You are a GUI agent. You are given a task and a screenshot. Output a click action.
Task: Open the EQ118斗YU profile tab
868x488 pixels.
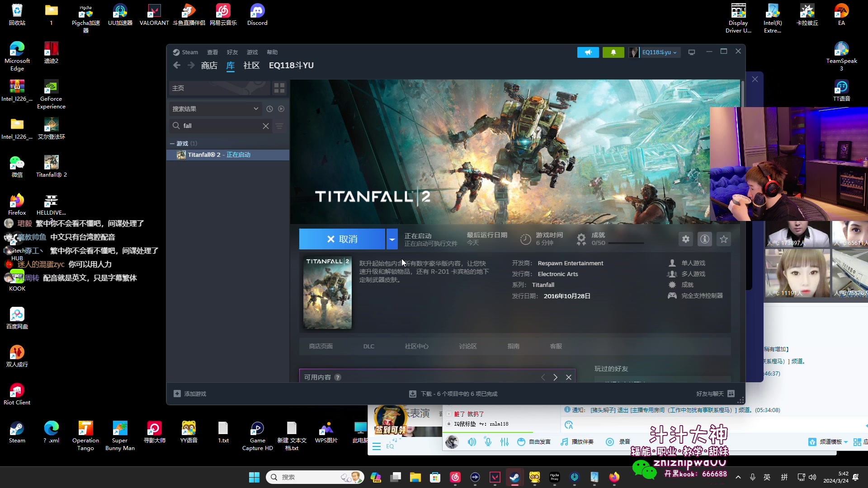tap(291, 66)
